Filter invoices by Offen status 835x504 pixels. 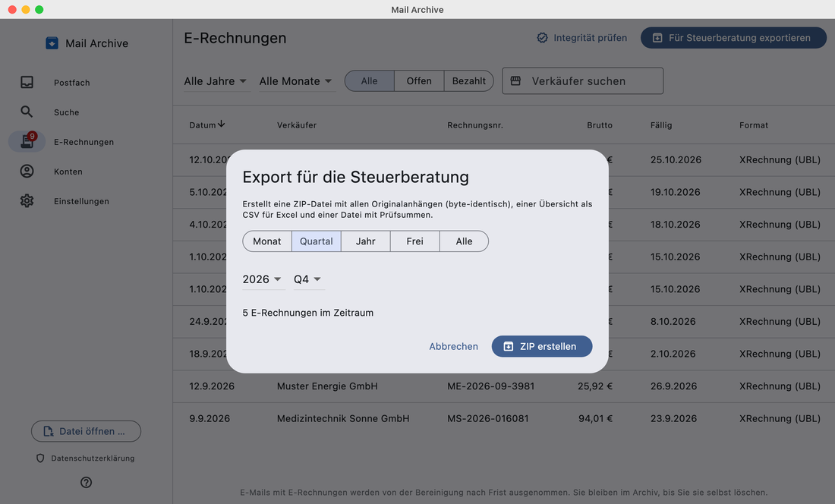(x=419, y=81)
